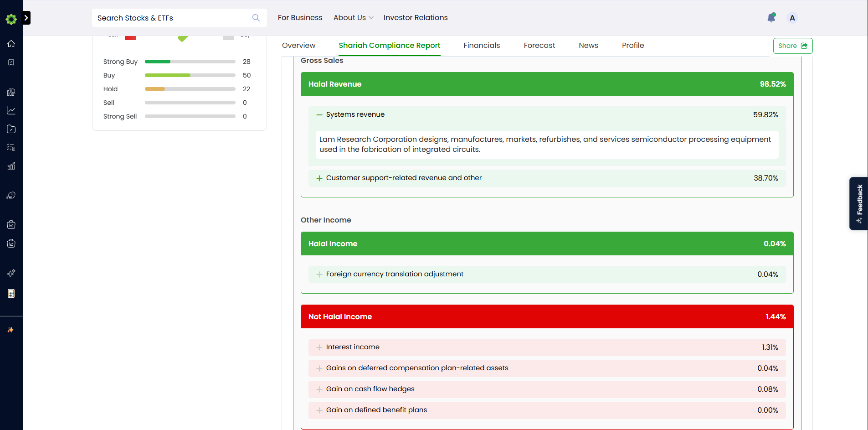Open the user avatar A menu
This screenshot has height=430, width=868.
pos(792,18)
